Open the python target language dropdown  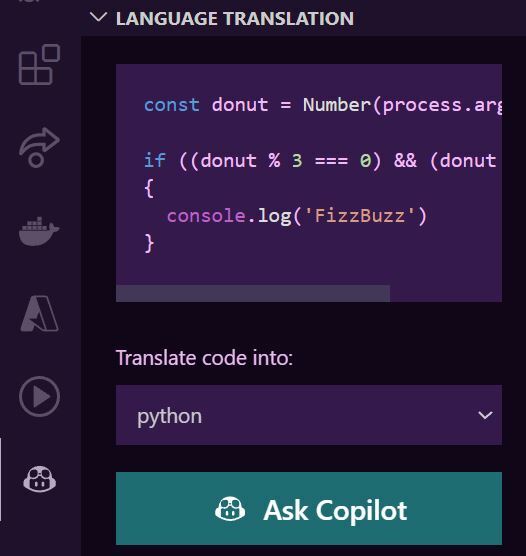coord(309,415)
